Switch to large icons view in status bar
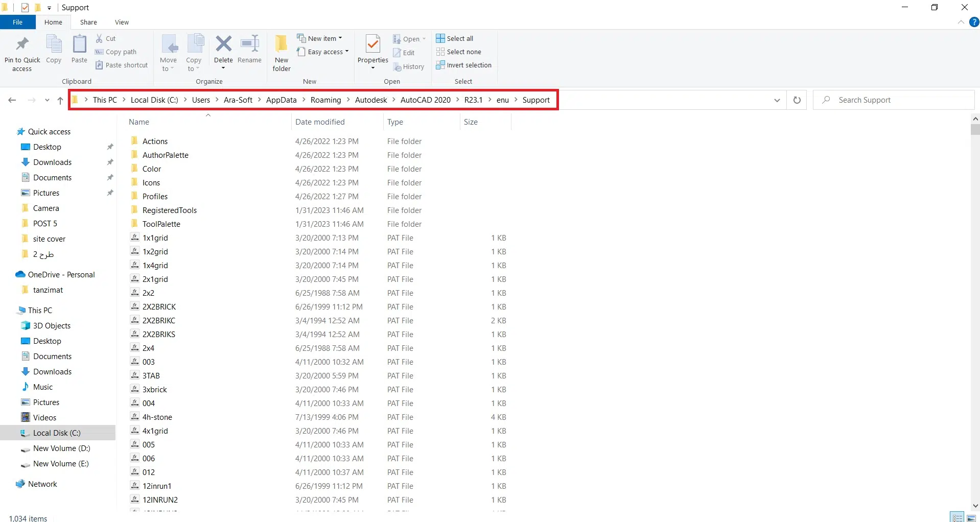The width and height of the screenshot is (980, 522). [x=971, y=517]
